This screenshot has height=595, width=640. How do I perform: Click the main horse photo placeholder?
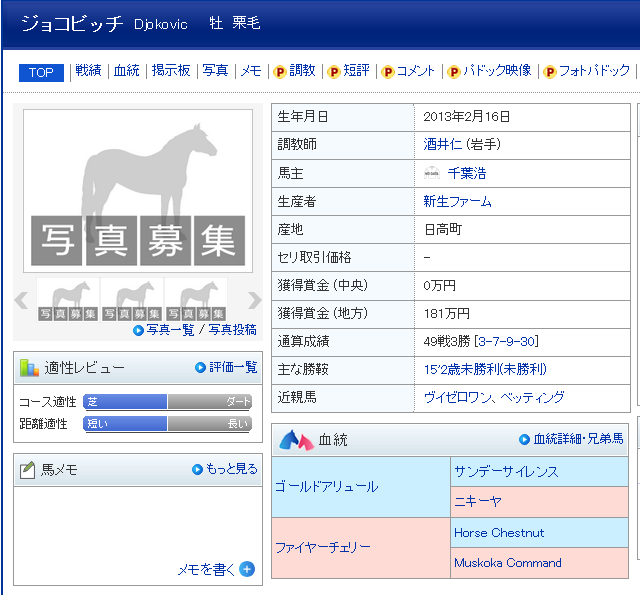138,190
